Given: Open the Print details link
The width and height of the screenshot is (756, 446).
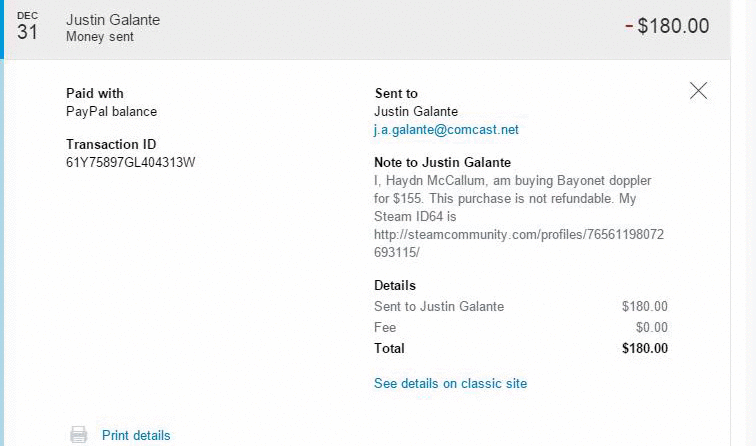Looking at the screenshot, I should pos(136,435).
